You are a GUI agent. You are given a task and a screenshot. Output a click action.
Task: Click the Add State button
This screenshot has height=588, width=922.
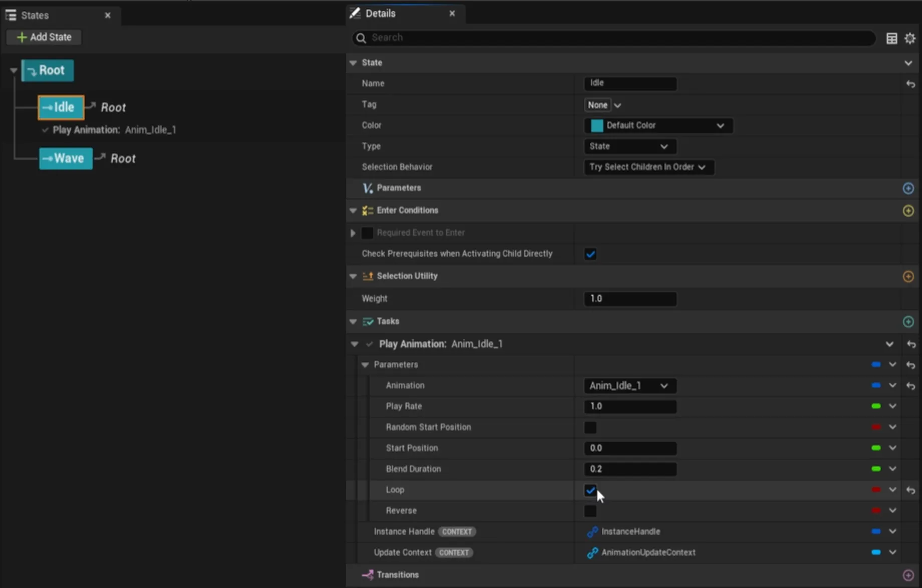coord(44,37)
